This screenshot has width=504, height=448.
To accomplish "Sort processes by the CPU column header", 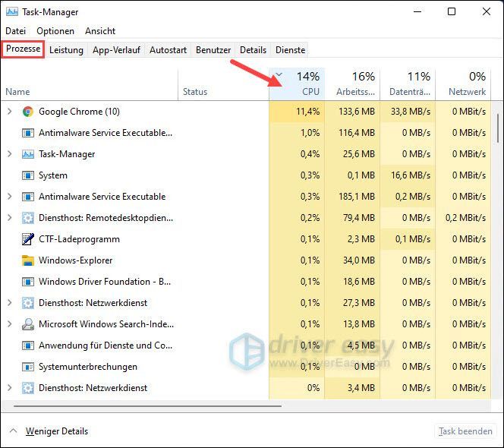I will (x=297, y=84).
